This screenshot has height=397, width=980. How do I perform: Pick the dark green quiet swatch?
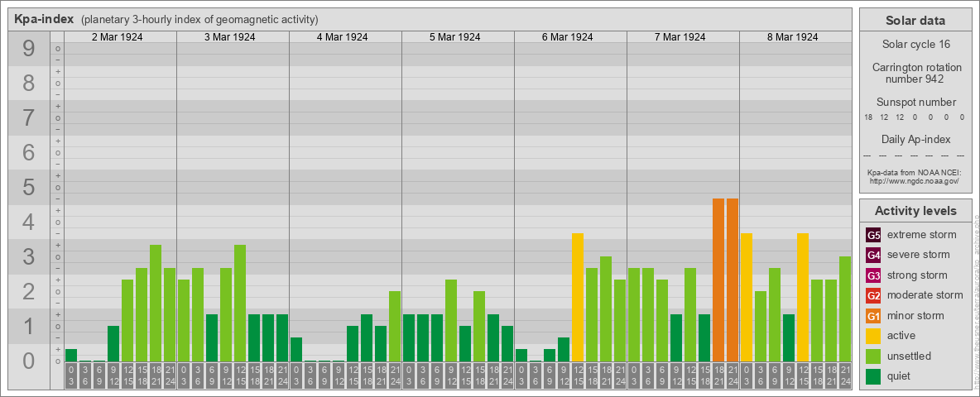pyautogui.click(x=873, y=376)
